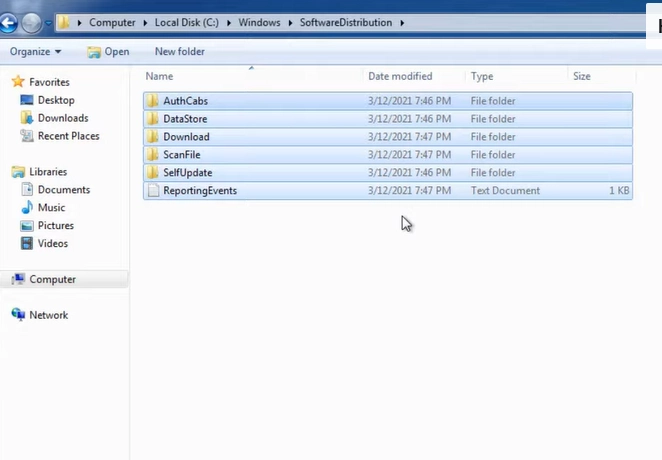Click the ReportingEvents text file icon
The image size is (662, 460).
coord(153,191)
